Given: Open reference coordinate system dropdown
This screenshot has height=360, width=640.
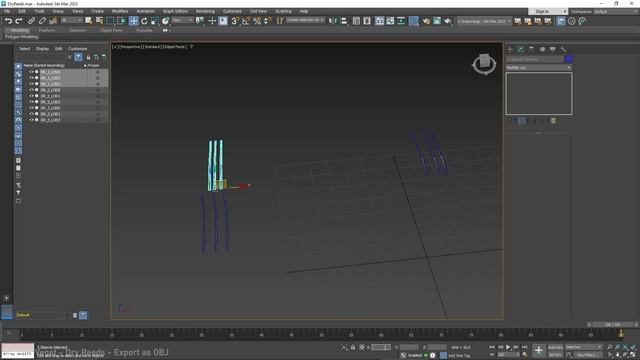Looking at the screenshot, I should click(182, 20).
